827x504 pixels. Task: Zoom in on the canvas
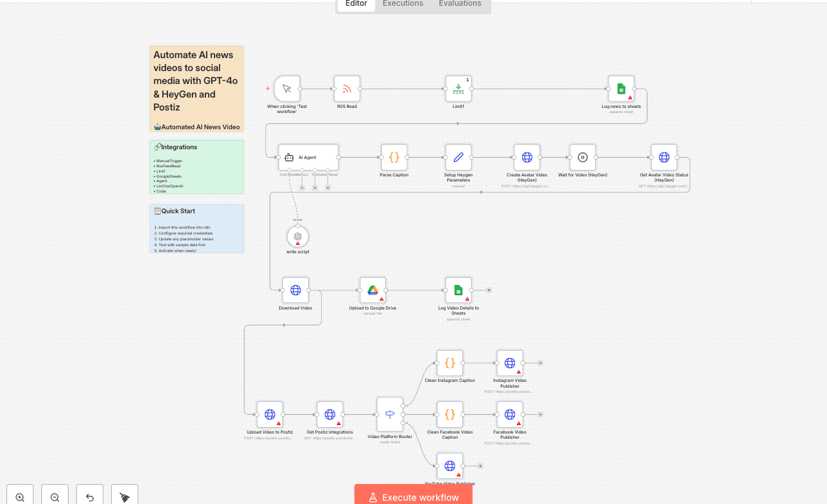(20, 496)
